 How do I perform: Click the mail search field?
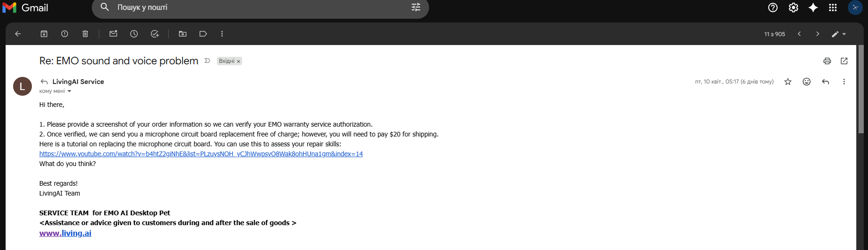click(x=258, y=8)
